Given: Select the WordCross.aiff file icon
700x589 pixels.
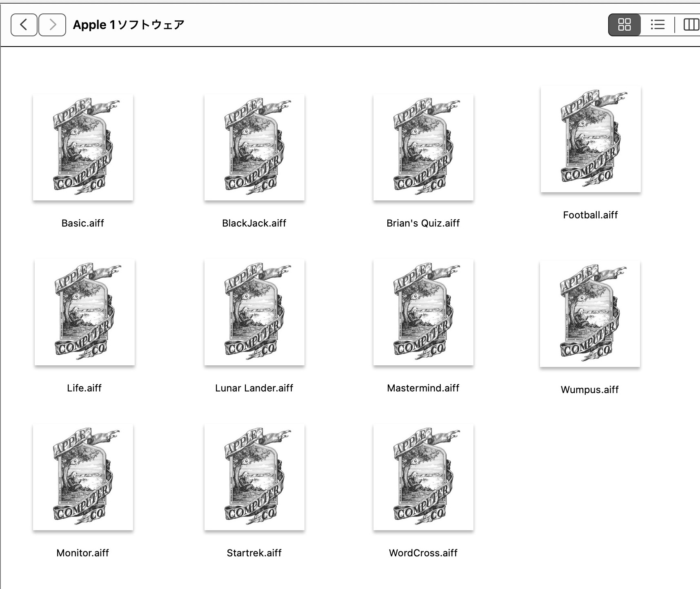Looking at the screenshot, I should tap(423, 477).
